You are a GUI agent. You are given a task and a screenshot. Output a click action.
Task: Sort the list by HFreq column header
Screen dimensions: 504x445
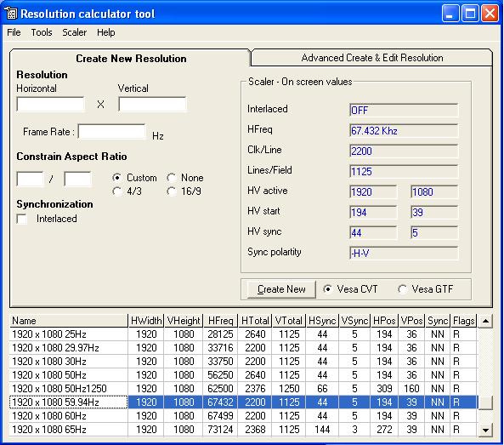point(220,321)
